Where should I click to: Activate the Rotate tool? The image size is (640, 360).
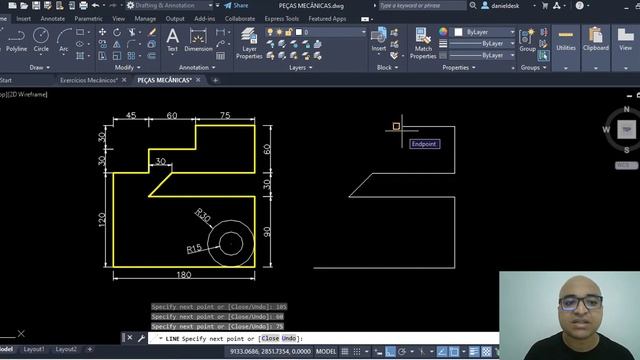[x=117, y=32]
